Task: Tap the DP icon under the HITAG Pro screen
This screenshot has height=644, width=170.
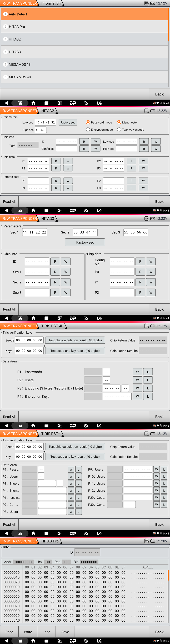Action: pos(73,641)
